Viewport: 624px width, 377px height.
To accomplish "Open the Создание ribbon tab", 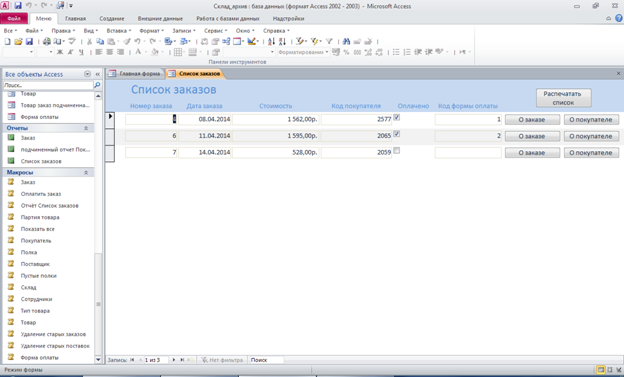I will pyautogui.click(x=112, y=19).
